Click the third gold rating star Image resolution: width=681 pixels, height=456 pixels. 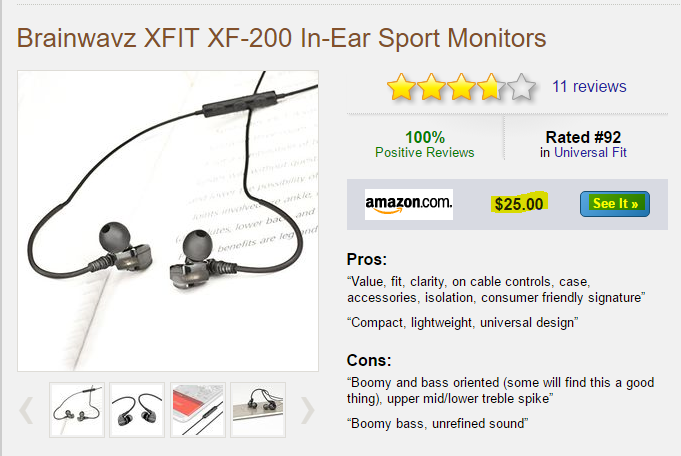pos(461,86)
